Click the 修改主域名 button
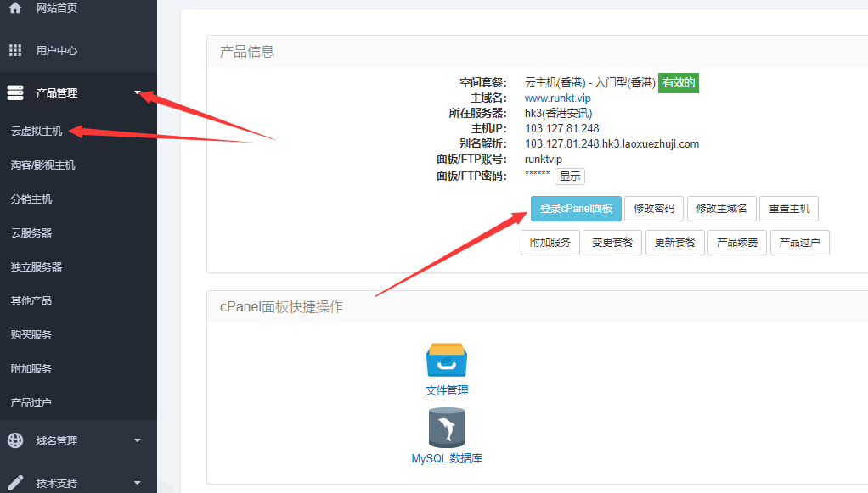 (x=721, y=209)
